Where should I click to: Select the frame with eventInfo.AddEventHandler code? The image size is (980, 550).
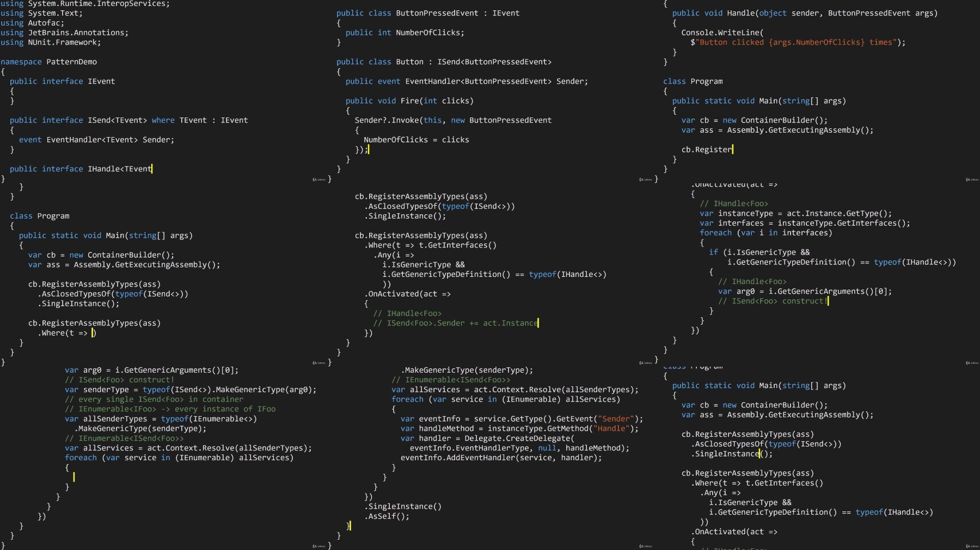coord(490,458)
